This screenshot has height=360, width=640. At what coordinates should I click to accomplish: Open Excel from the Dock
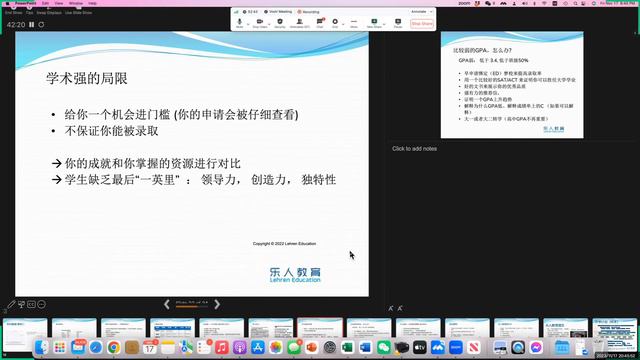coord(348,348)
